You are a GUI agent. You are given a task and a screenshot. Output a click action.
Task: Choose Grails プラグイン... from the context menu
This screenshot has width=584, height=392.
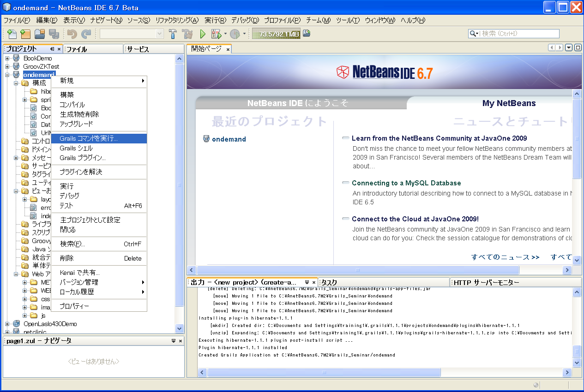coord(99,158)
